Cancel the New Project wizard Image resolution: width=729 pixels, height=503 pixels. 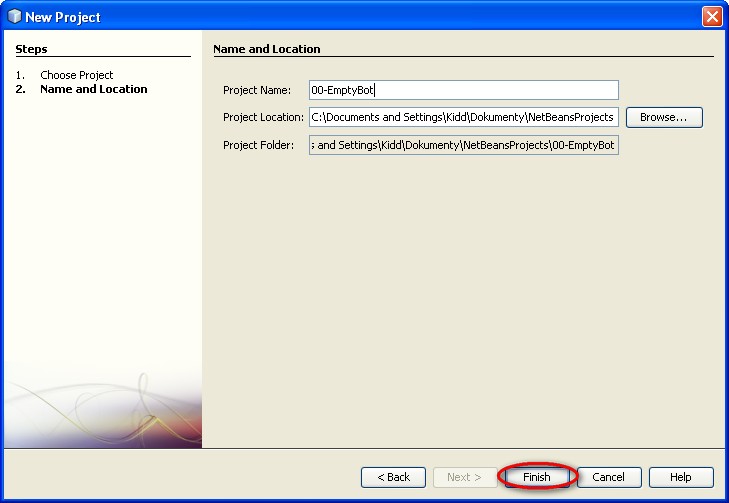(609, 477)
